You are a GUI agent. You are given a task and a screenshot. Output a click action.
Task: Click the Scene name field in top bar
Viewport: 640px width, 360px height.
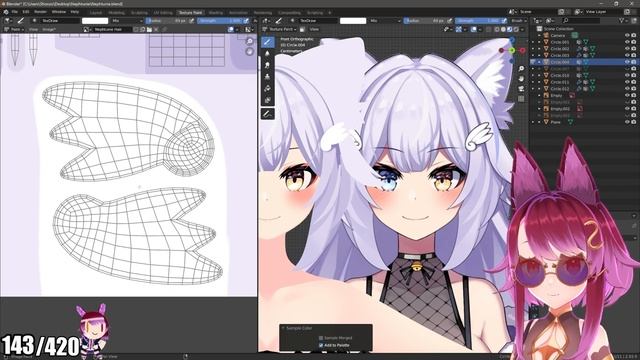click(537, 12)
